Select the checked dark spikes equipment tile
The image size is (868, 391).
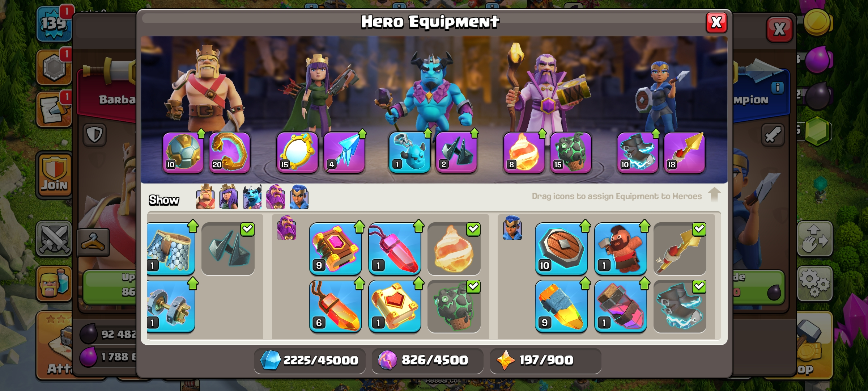[228, 249]
